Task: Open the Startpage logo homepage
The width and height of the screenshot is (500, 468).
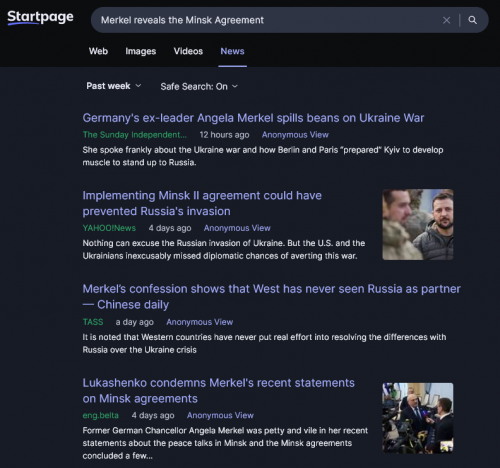Action: 40,17
